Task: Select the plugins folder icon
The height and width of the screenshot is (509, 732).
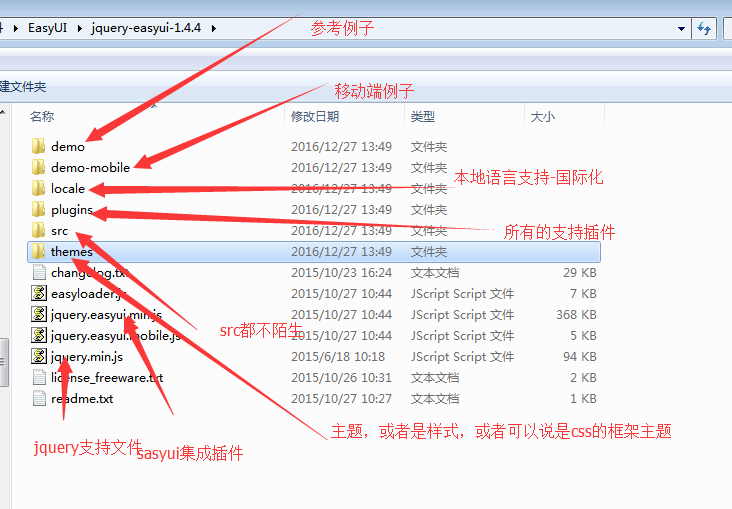Action: tap(39, 209)
